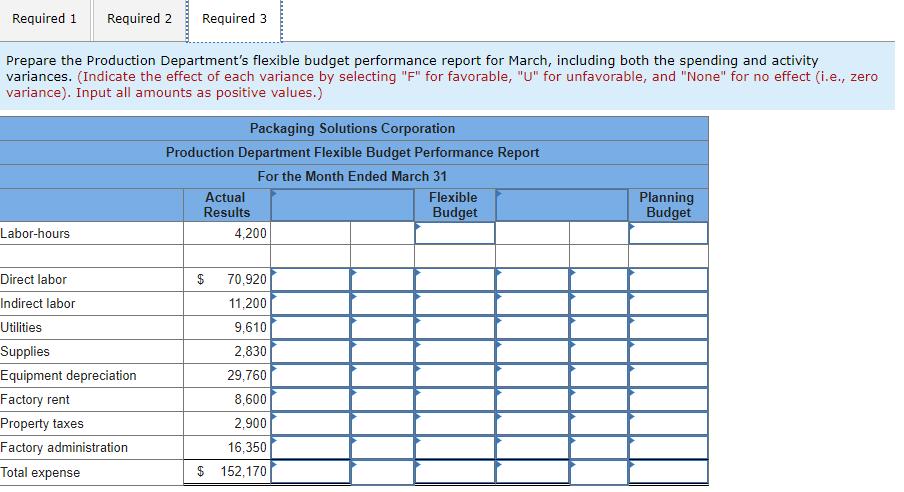Click the 2,900 Property taxes value
The image size is (904, 492).
tap(250, 424)
